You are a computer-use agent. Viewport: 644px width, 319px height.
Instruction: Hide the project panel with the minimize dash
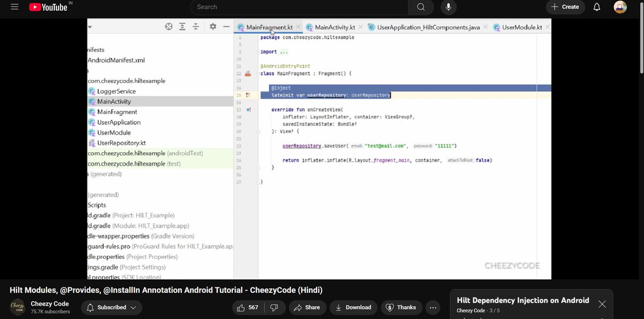(226, 26)
